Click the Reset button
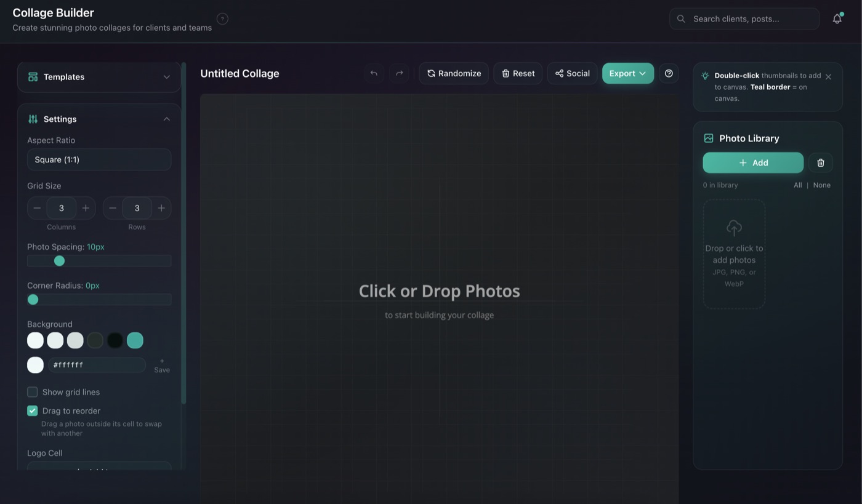 pos(517,73)
